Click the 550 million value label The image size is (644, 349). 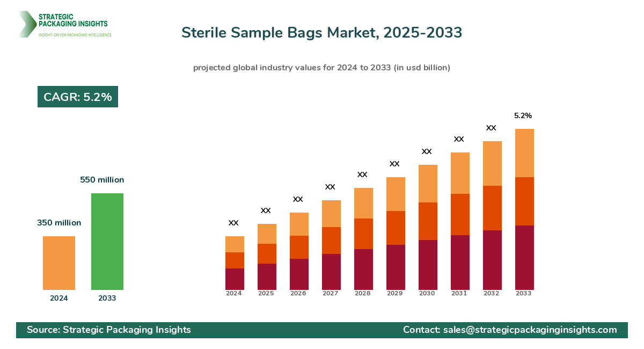tap(102, 180)
